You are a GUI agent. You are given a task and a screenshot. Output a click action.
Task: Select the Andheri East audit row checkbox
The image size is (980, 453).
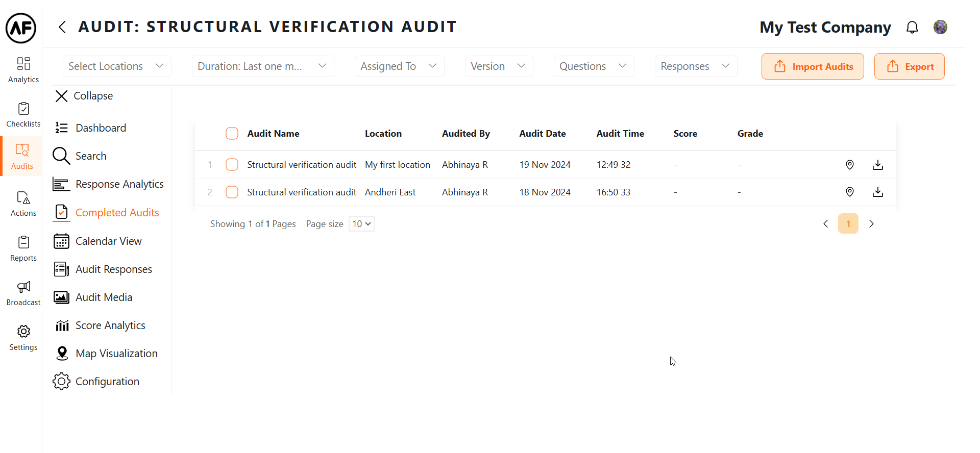point(232,192)
